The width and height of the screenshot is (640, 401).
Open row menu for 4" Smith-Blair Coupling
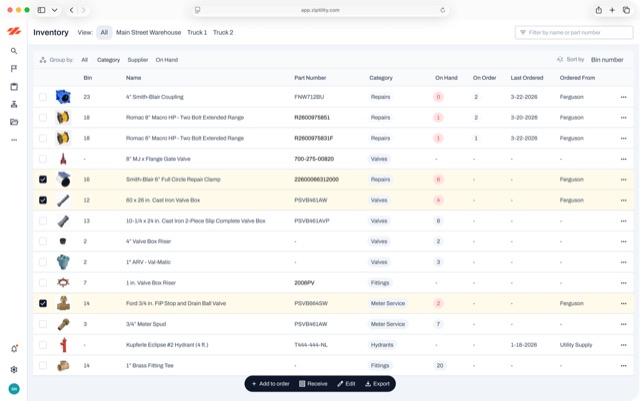(623, 97)
